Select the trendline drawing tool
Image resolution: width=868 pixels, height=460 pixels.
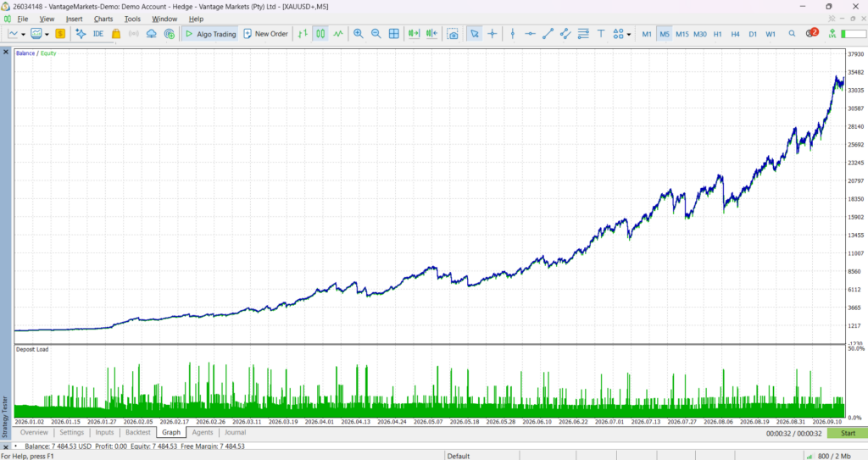click(548, 34)
